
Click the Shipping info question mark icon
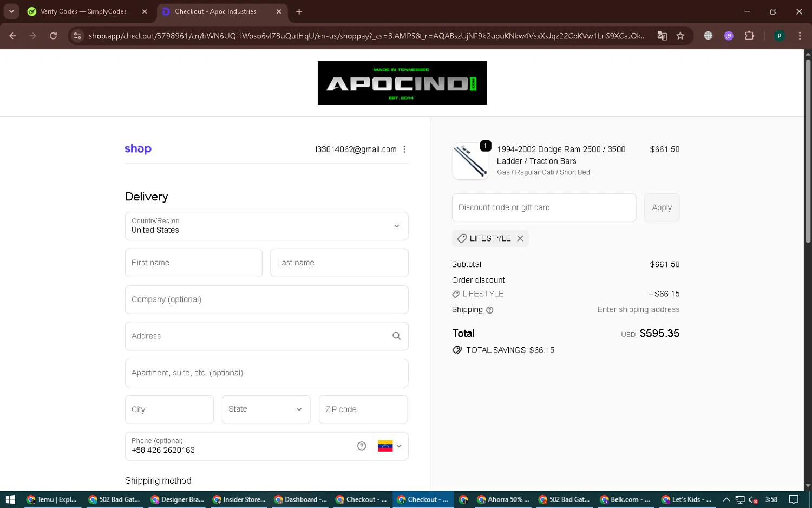(489, 310)
